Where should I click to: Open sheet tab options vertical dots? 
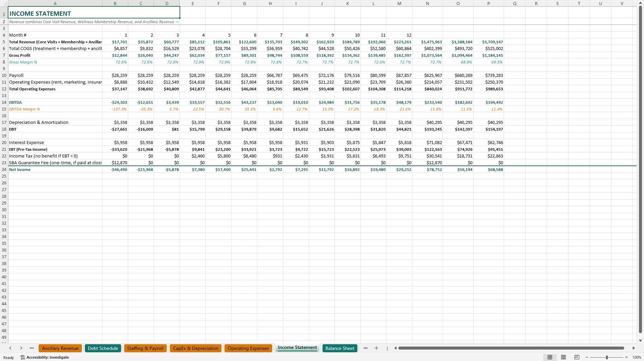coord(387,348)
